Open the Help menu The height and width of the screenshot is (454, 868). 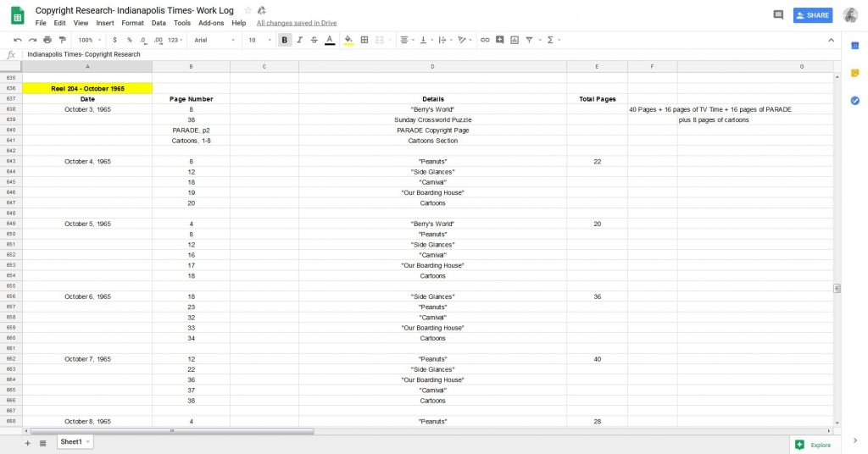pos(238,23)
